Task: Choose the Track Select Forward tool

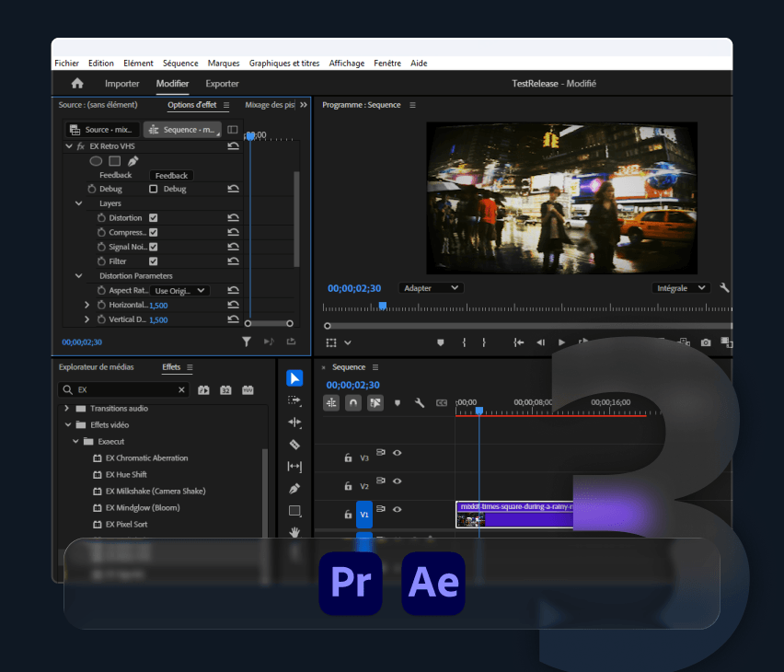Action: pyautogui.click(x=294, y=400)
